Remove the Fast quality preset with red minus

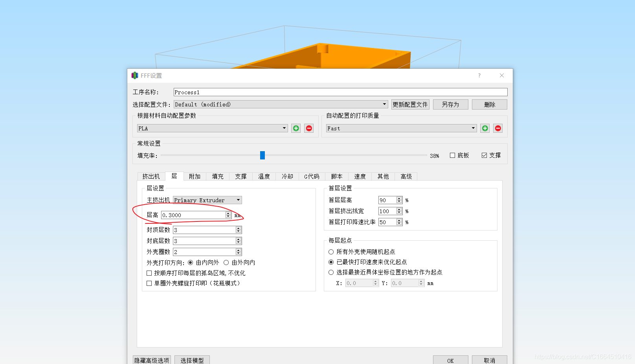coord(498,128)
